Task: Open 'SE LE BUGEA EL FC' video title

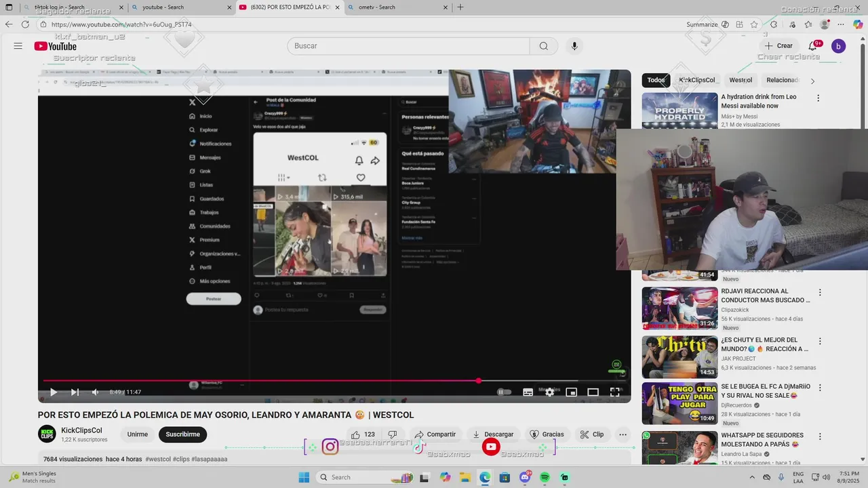Action: 765,390
